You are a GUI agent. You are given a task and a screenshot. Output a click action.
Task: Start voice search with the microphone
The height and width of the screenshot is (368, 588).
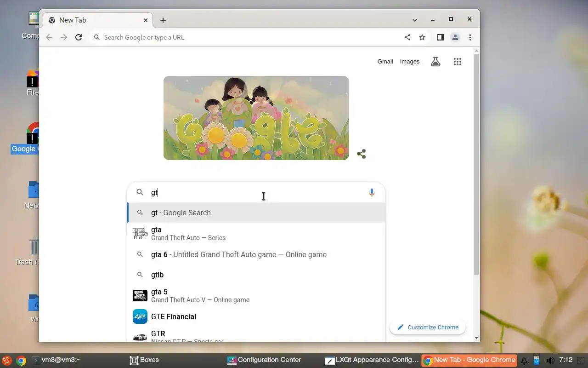(x=372, y=193)
